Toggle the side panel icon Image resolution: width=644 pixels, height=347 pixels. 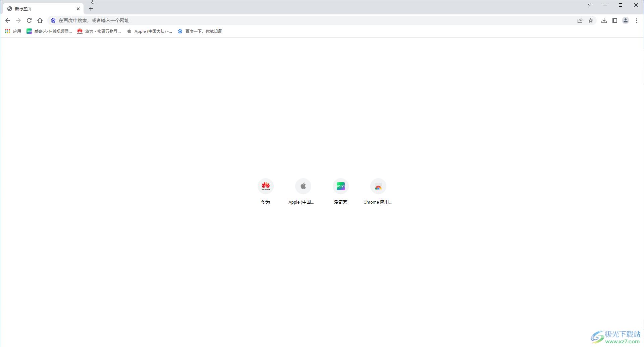point(615,20)
